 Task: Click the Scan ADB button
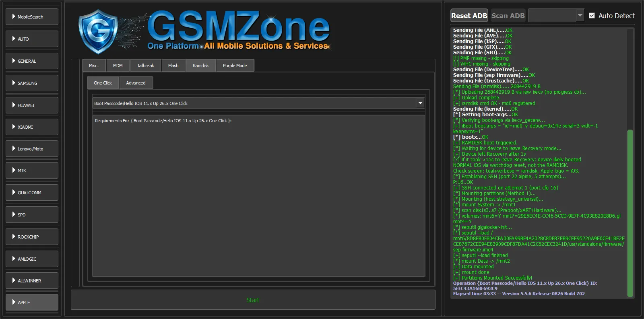click(x=508, y=16)
